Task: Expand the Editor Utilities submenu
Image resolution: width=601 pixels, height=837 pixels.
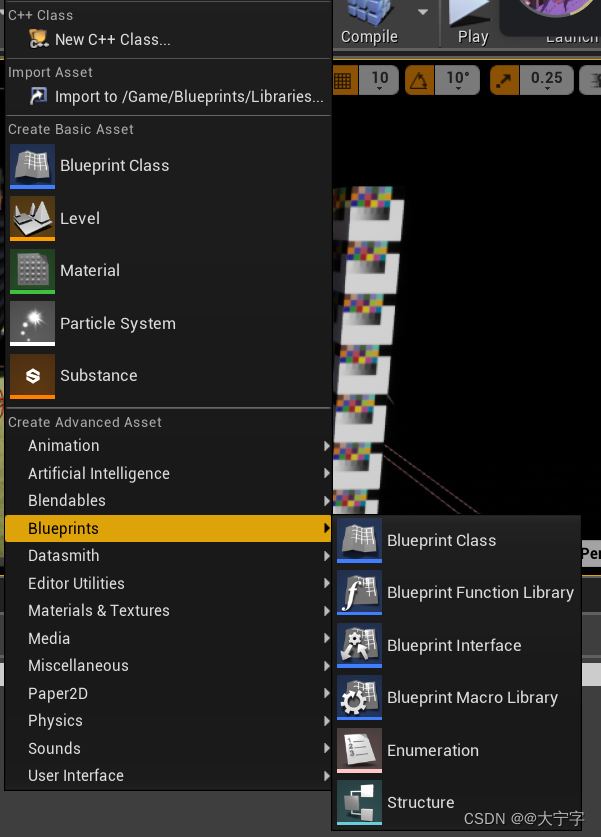Action: pyautogui.click(x=168, y=583)
